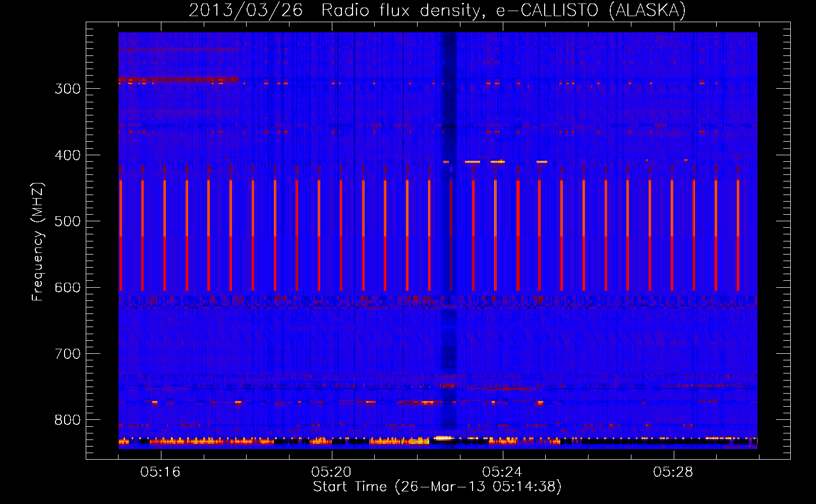Click the 600 frequency tick label
The width and height of the screenshot is (816, 504).
(68, 288)
